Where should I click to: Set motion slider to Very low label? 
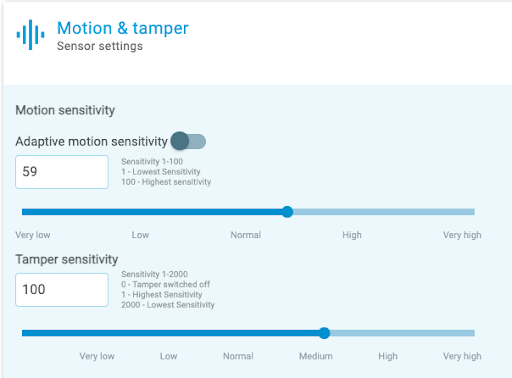tap(33, 235)
